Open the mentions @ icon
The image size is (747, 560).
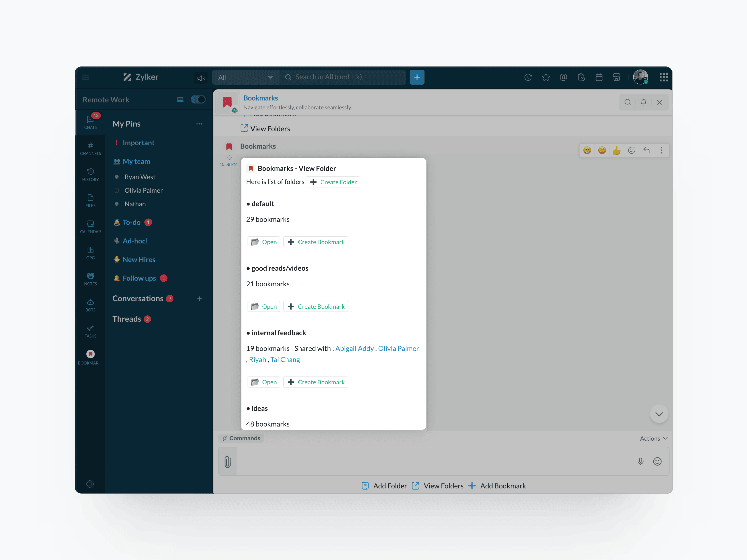[x=563, y=77]
